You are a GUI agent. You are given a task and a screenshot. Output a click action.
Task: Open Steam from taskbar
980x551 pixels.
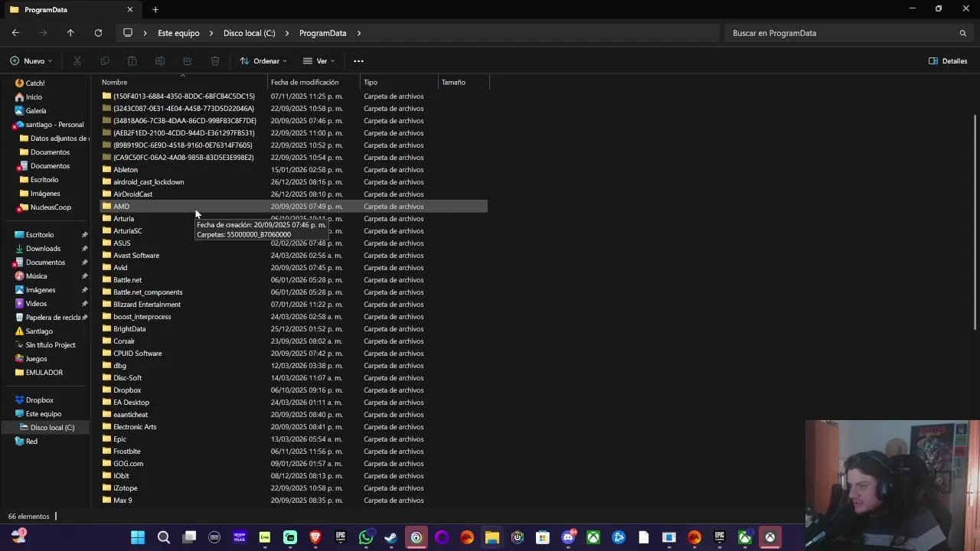[x=390, y=537]
